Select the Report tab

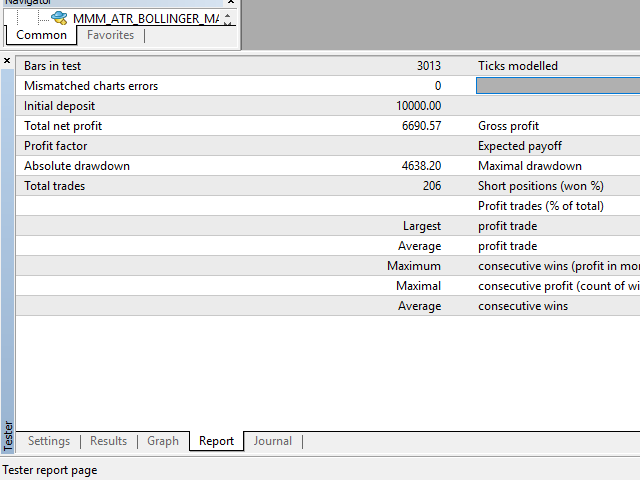click(x=216, y=441)
